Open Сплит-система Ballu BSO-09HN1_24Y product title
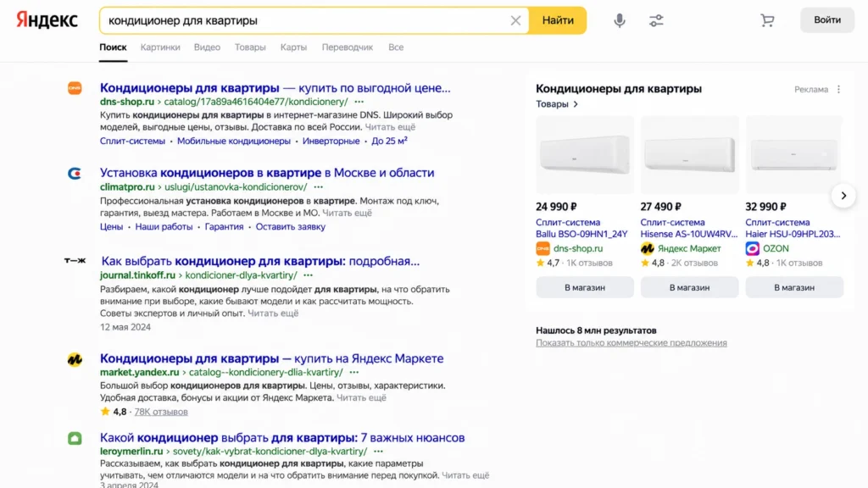The height and width of the screenshot is (488, 868). [581, 228]
